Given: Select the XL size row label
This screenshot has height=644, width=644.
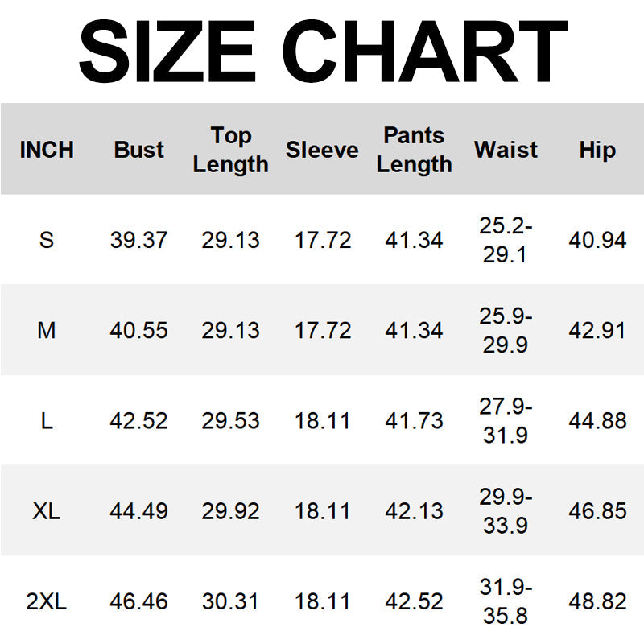Looking at the screenshot, I should click(x=47, y=511).
